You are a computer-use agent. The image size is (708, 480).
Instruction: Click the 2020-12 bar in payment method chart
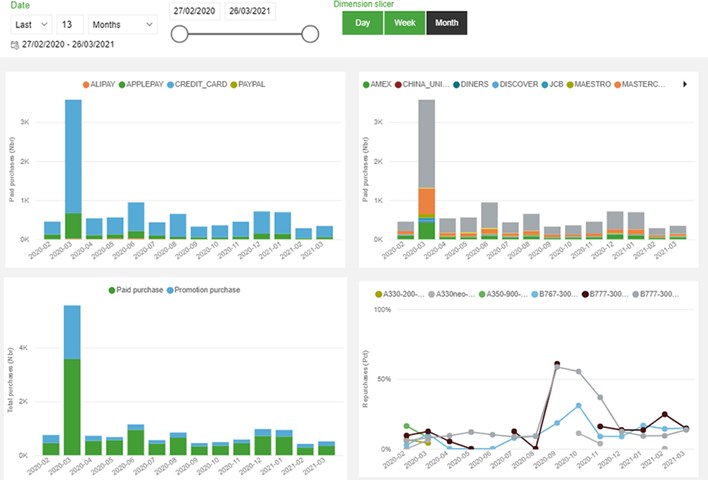(x=262, y=225)
